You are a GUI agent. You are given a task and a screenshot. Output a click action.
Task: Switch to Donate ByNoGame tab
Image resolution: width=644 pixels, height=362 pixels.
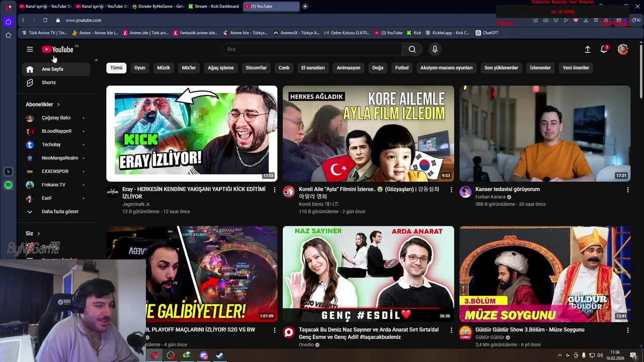[158, 6]
